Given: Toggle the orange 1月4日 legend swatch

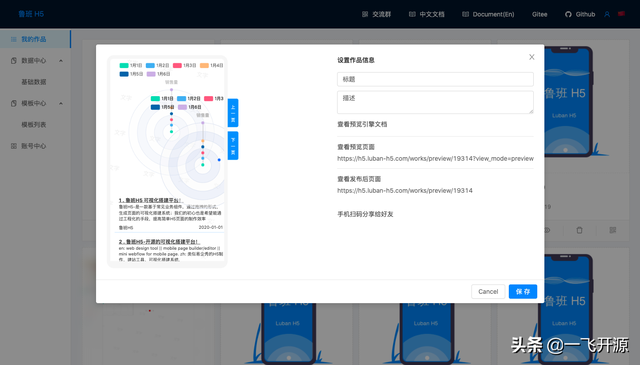Looking at the screenshot, I should tap(204, 65).
